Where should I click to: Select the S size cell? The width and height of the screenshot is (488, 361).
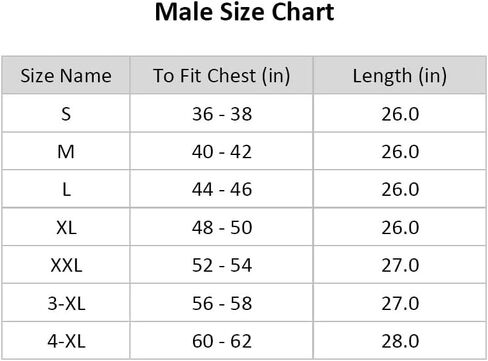[x=66, y=113]
